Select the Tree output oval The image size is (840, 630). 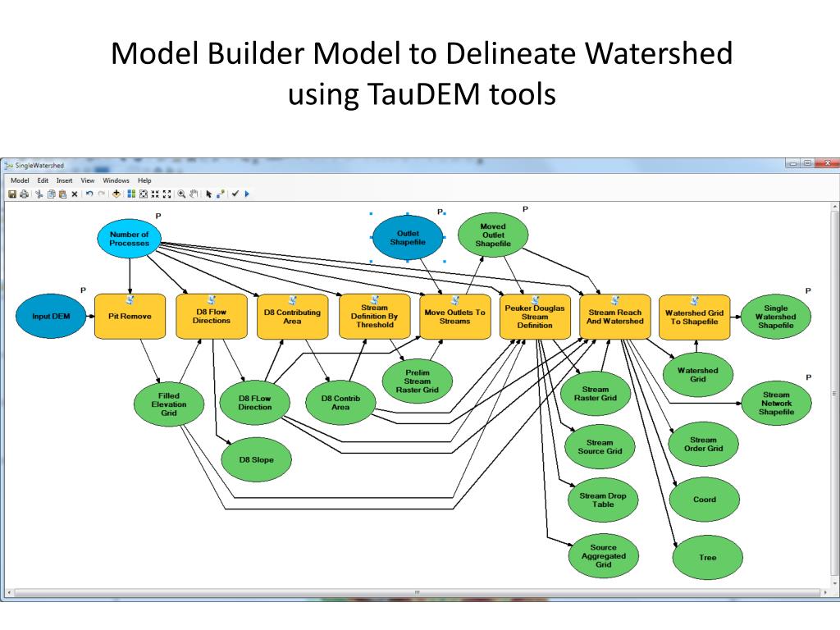point(708,558)
